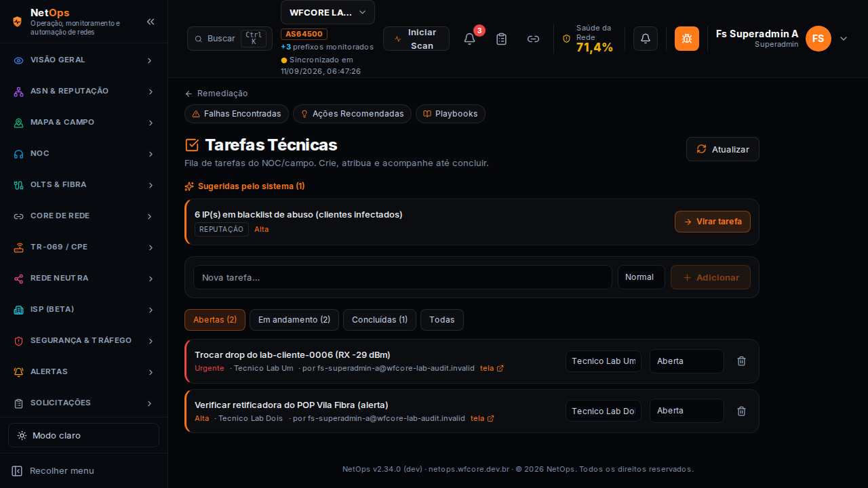Change status Aberta of Trocar drop task
The width and height of the screenshot is (868, 488).
pyautogui.click(x=687, y=361)
